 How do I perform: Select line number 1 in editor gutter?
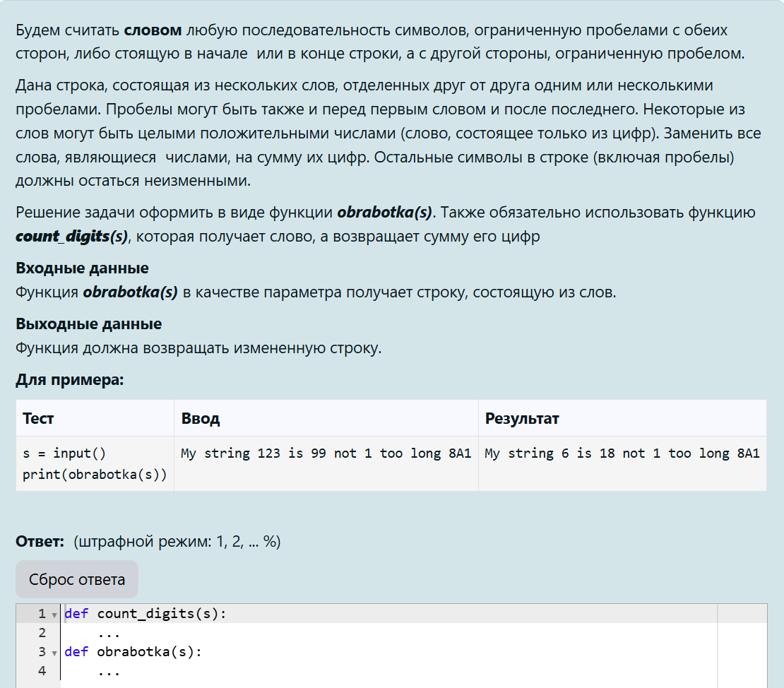(42, 614)
